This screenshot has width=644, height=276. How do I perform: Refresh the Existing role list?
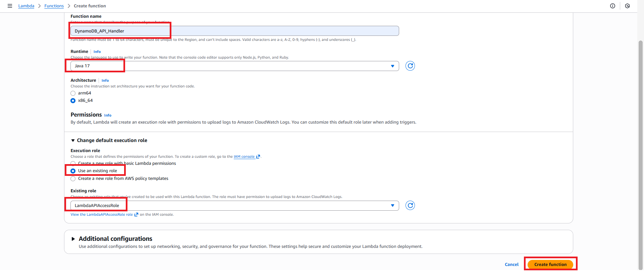410,205
